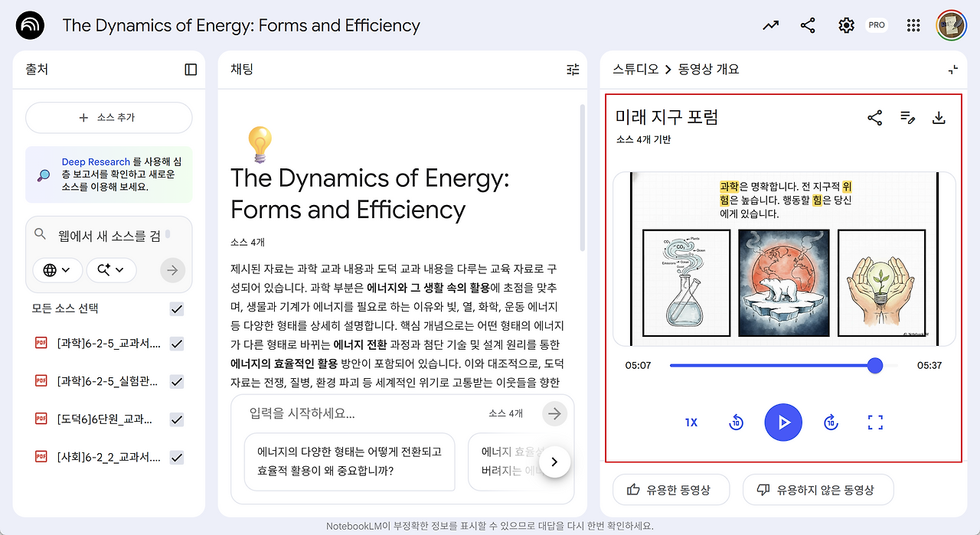This screenshot has width=980, height=535.
Task: Open the [과학]6-2-5_교과서 source
Action: (109, 344)
